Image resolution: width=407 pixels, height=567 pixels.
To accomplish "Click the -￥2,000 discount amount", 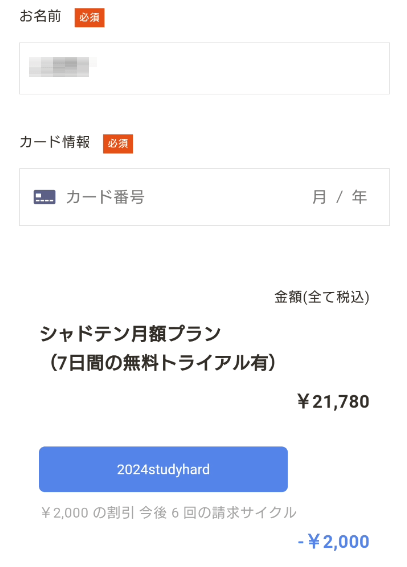I will 333,541.
